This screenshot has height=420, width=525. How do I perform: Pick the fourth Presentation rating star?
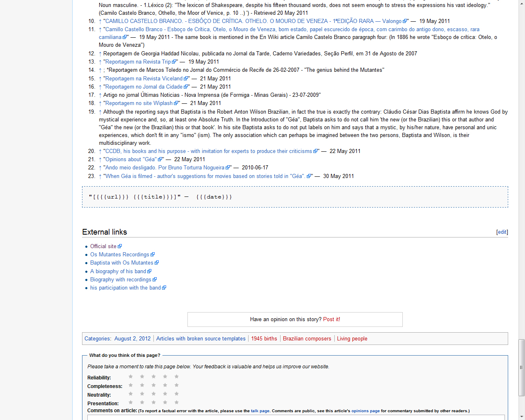click(165, 402)
